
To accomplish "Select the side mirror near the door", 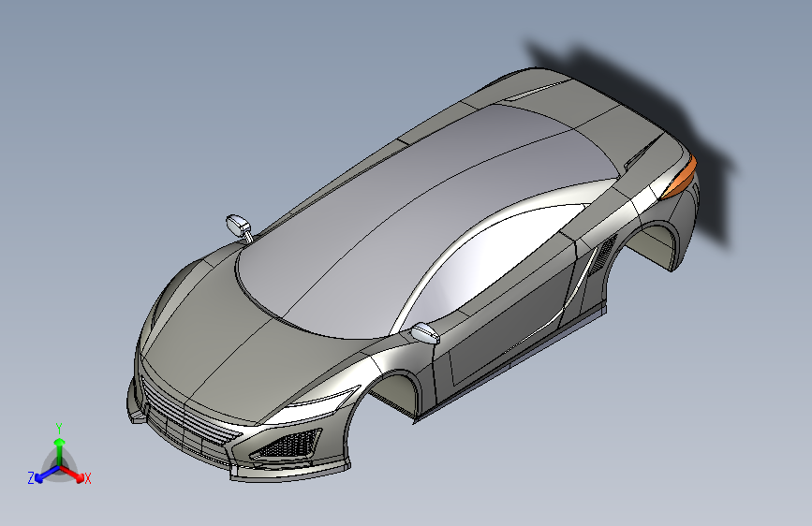I will [426, 332].
